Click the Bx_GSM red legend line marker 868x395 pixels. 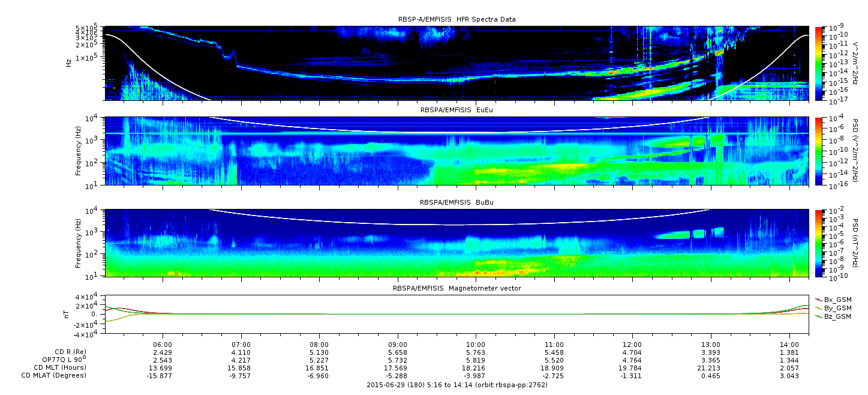[x=819, y=300]
